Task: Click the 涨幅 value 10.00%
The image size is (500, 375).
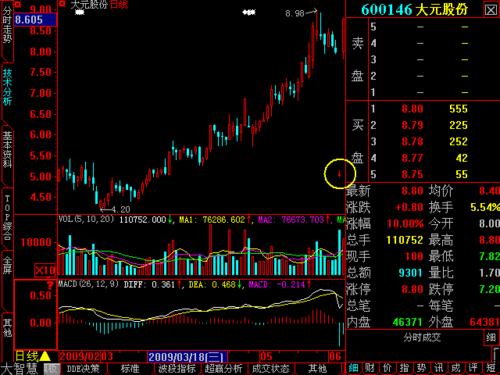Action: 405,223
